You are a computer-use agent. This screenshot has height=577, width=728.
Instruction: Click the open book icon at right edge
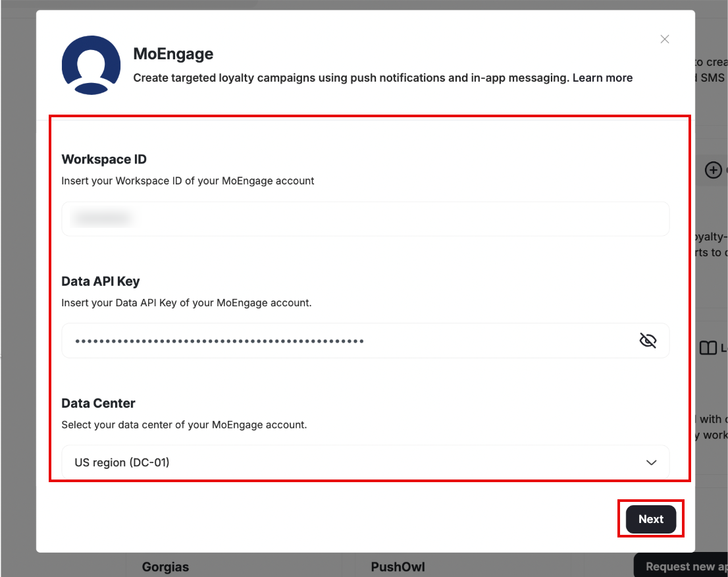(708, 348)
